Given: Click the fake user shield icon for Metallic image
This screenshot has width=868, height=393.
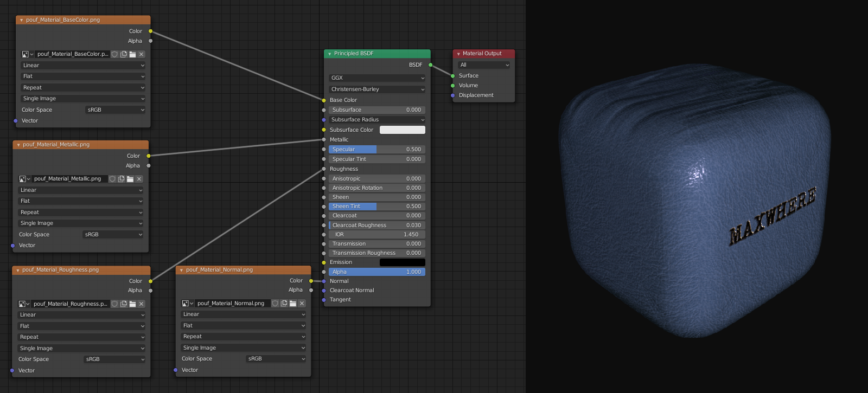Looking at the screenshot, I should click(112, 179).
